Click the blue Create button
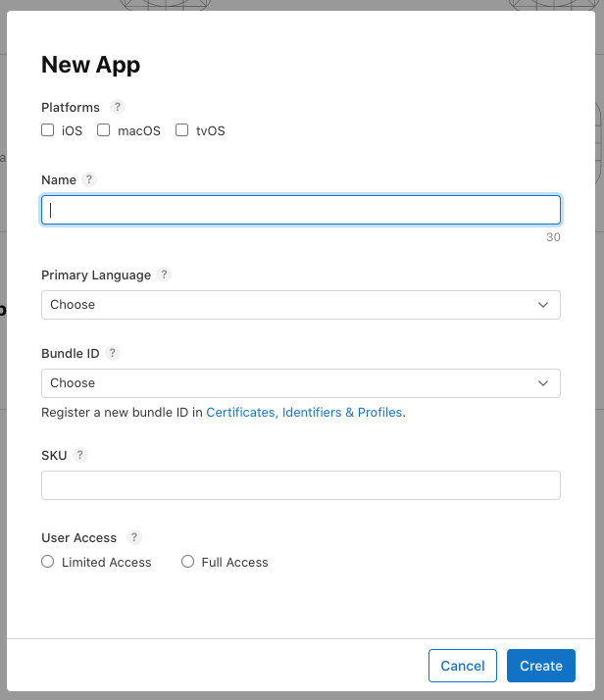Screen dimensions: 604x700 [x=541, y=666]
